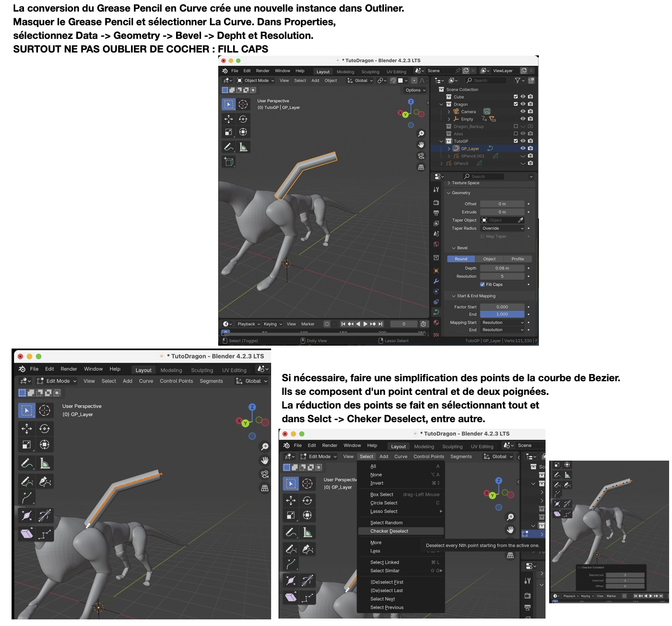Click the Profile bevel mode button

click(517, 259)
